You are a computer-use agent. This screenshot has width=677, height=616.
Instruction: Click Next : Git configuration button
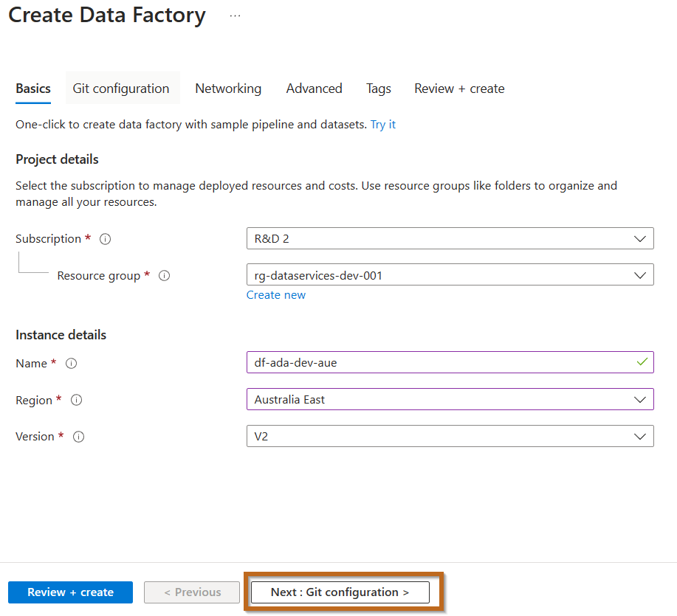pyautogui.click(x=340, y=592)
